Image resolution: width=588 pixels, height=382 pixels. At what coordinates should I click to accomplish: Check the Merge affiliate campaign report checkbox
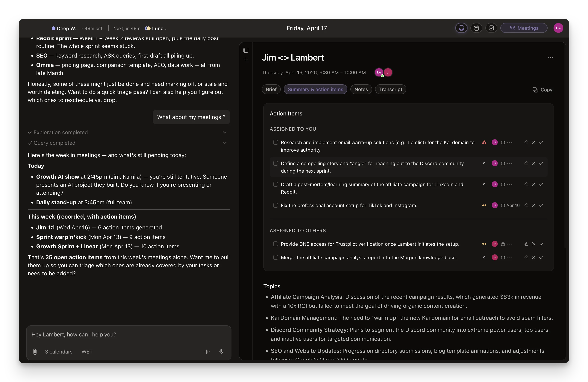(x=275, y=257)
